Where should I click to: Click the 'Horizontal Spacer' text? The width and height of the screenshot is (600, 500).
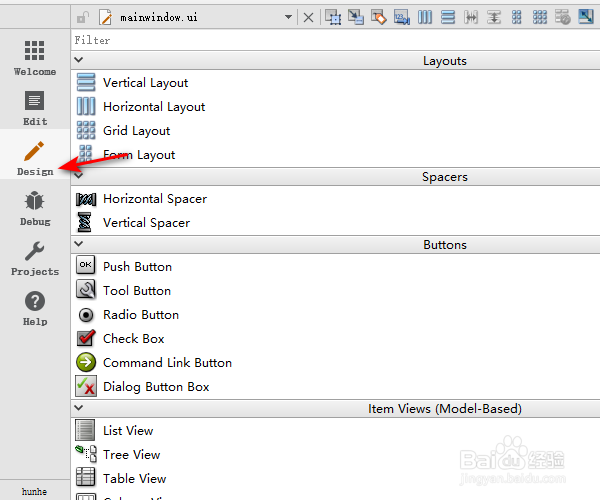point(155,199)
